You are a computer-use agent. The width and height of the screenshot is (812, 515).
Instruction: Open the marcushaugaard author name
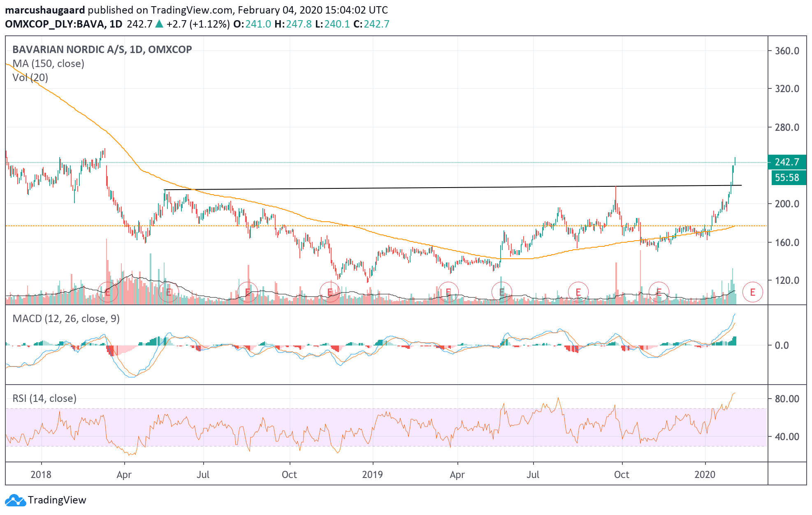(45, 10)
